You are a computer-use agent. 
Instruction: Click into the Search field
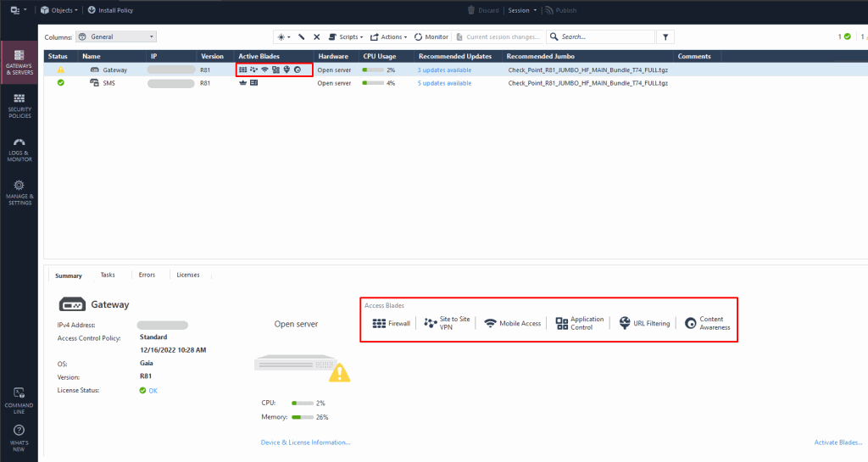tap(601, 37)
